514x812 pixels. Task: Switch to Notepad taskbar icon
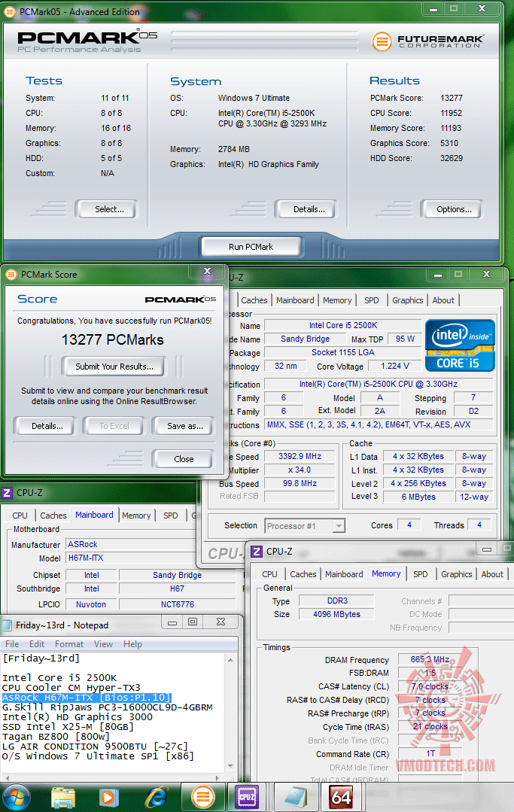pos(296,798)
